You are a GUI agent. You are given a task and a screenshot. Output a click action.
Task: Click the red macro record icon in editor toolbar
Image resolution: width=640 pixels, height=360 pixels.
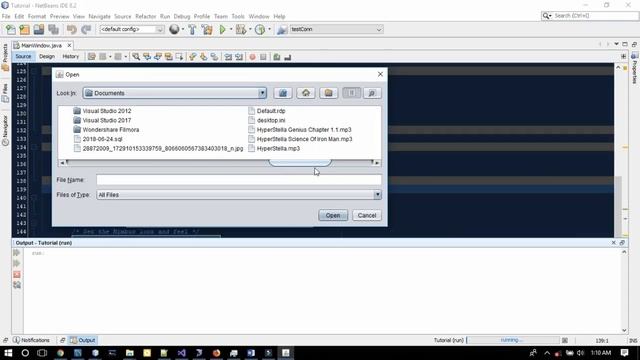(x=252, y=57)
